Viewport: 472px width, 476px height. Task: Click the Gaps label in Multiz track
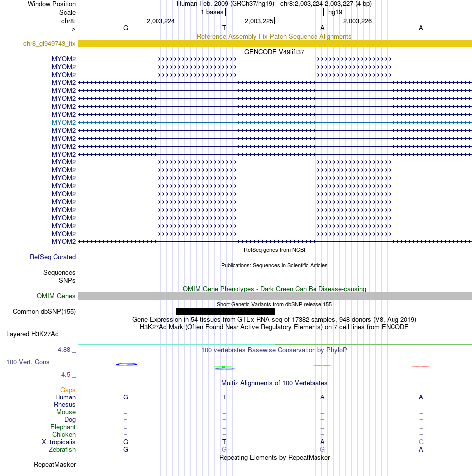pos(68,390)
